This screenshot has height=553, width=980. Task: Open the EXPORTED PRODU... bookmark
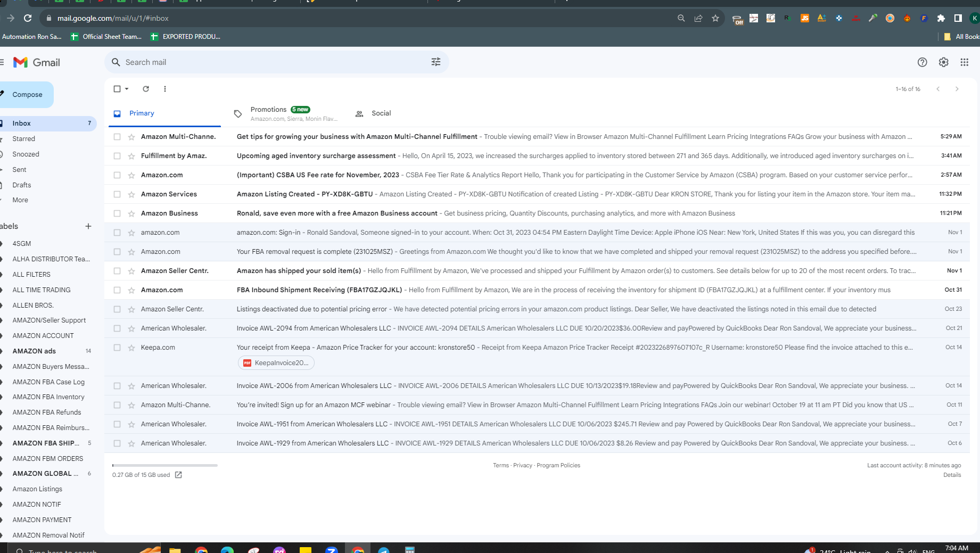(185, 37)
